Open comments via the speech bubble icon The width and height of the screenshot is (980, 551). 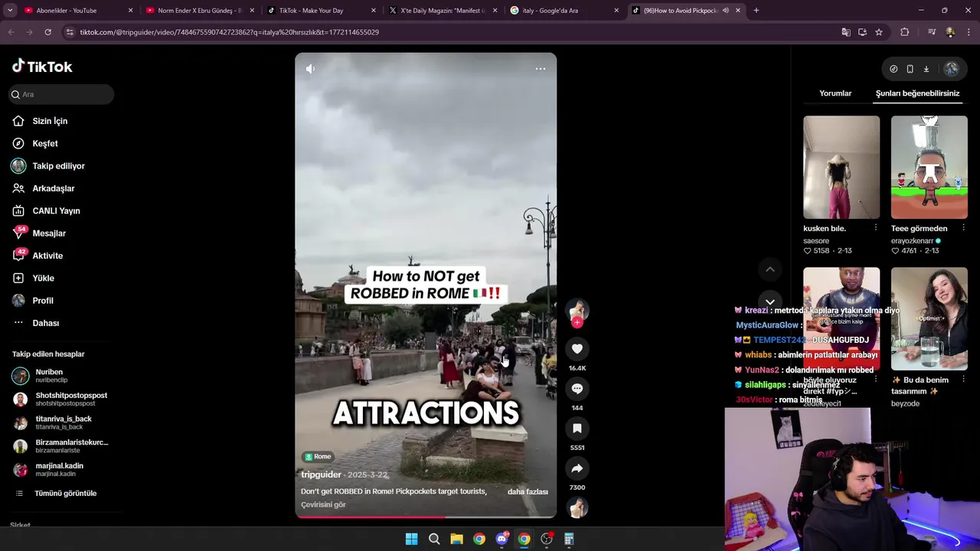click(577, 389)
